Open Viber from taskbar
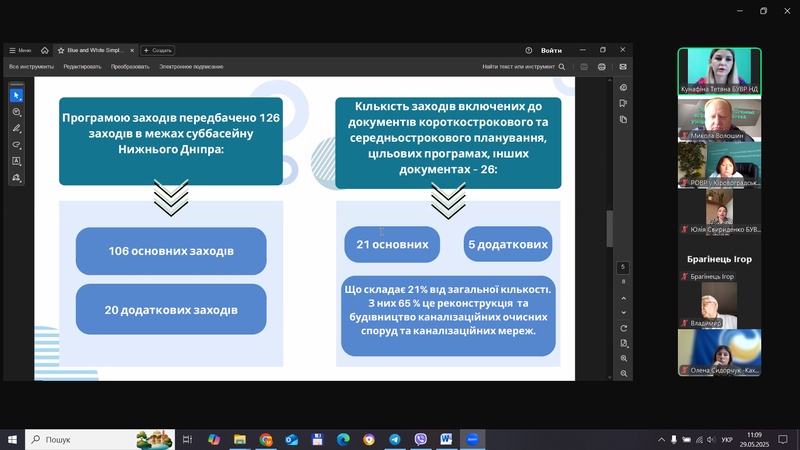Viewport: 800px width, 450px height. (421, 439)
